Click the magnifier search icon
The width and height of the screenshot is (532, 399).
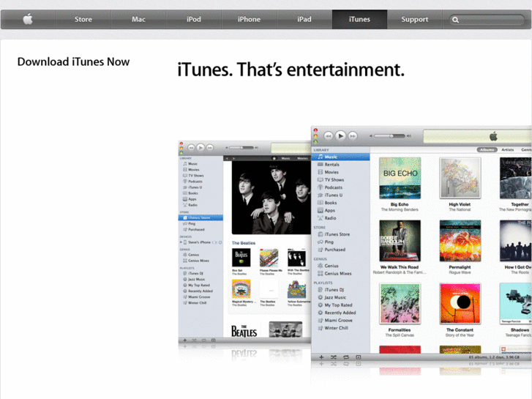click(x=456, y=20)
